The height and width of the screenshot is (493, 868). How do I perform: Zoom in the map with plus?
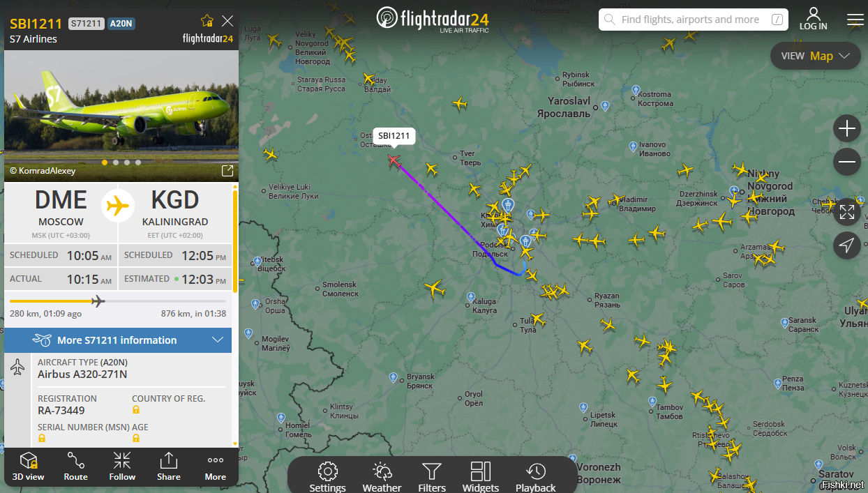coord(847,128)
